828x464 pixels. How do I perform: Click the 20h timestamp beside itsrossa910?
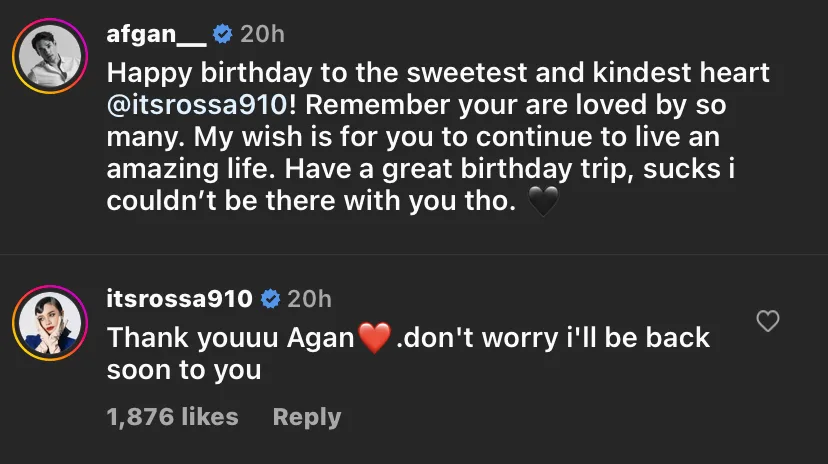click(x=309, y=298)
